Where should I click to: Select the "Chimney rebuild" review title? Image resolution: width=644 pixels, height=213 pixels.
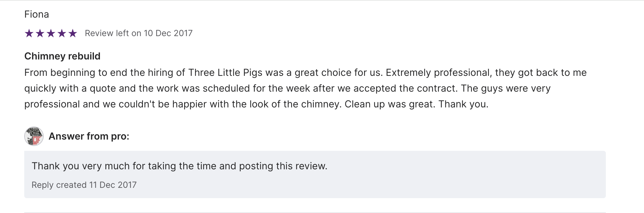[62, 56]
